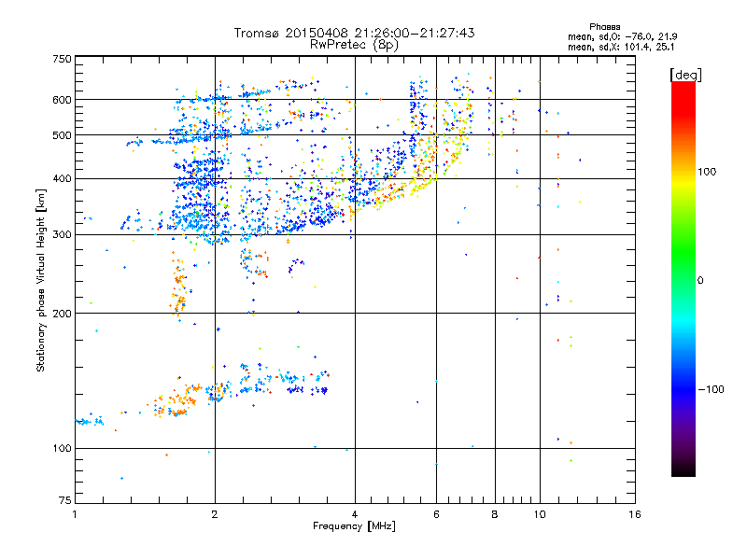Click the 'RwPretec (8p)' subtitle

(x=354, y=45)
